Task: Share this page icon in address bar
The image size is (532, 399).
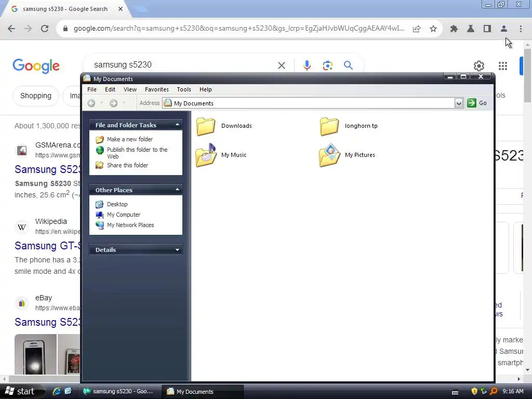Action: click(417, 29)
